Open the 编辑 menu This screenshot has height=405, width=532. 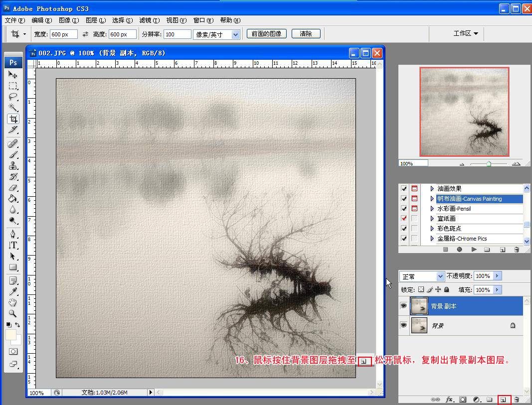[42, 20]
